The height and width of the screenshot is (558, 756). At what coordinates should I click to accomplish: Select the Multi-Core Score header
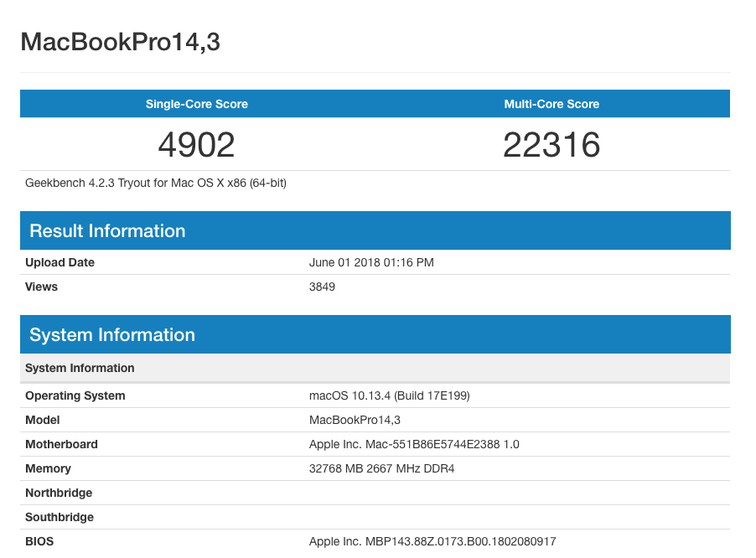pyautogui.click(x=551, y=104)
